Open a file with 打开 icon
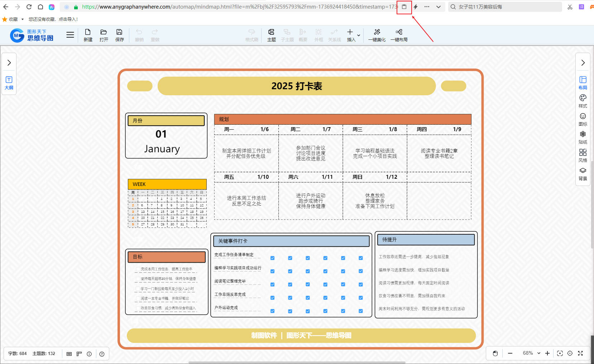 pos(104,35)
